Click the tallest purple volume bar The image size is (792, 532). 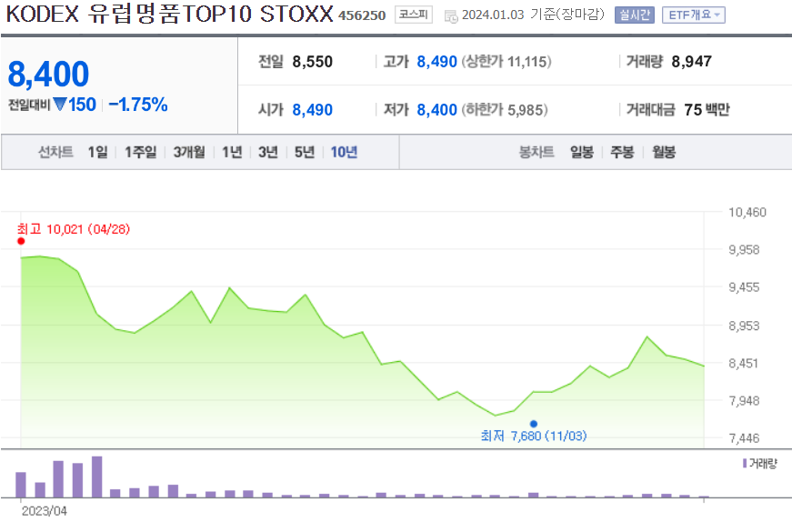click(x=97, y=477)
